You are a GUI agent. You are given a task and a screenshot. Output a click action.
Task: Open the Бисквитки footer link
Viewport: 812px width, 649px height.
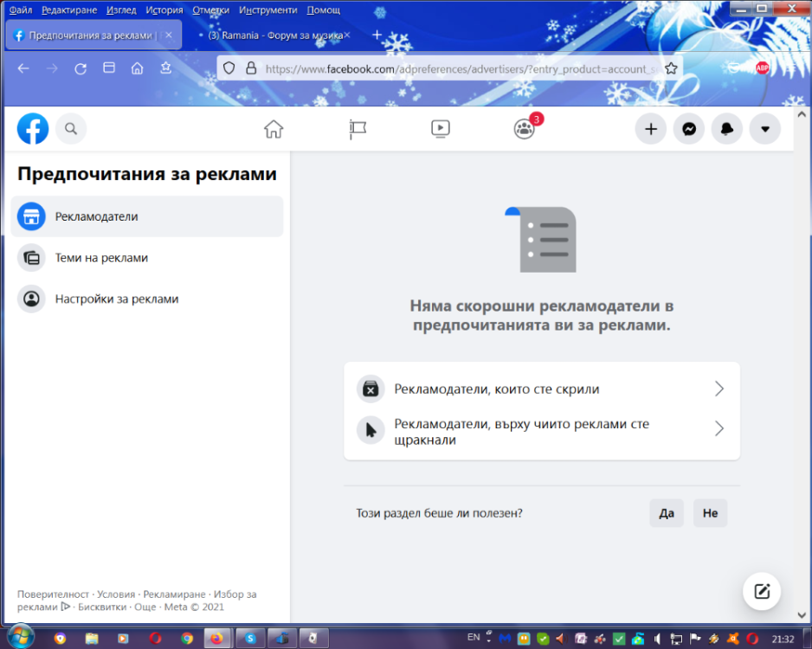tap(102, 607)
